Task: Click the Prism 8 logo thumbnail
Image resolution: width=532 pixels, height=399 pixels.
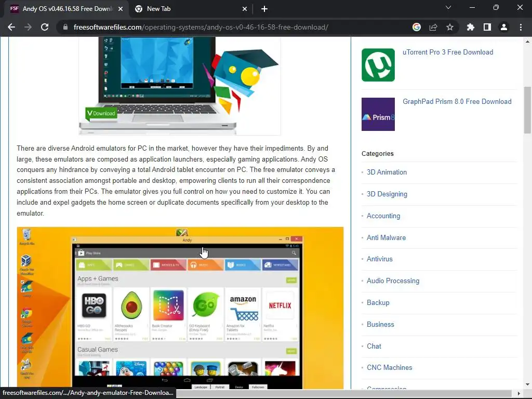Action: (378, 114)
